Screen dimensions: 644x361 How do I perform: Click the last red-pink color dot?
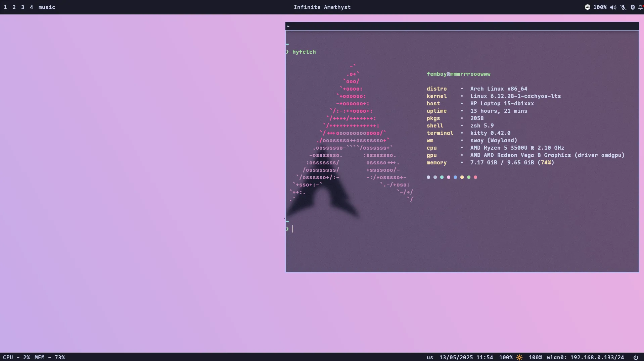tap(475, 177)
